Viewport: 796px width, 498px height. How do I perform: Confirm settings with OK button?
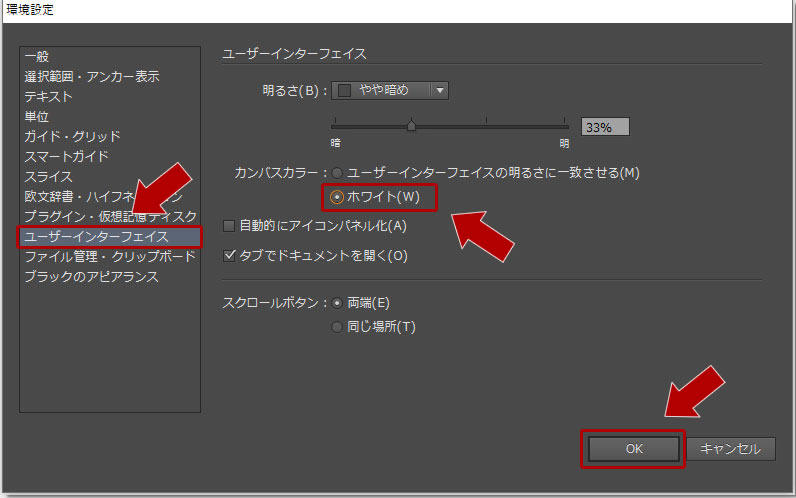tap(634, 449)
